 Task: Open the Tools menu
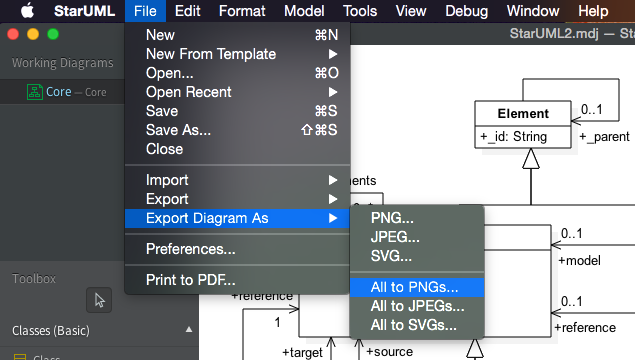coord(360,11)
